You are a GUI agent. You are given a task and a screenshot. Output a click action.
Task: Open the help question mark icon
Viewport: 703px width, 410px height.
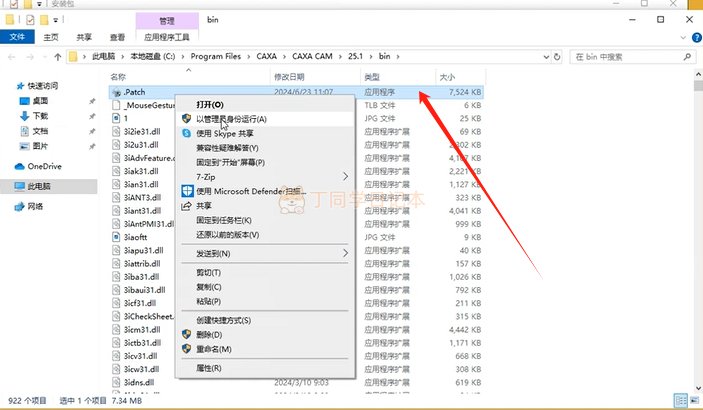[697, 38]
